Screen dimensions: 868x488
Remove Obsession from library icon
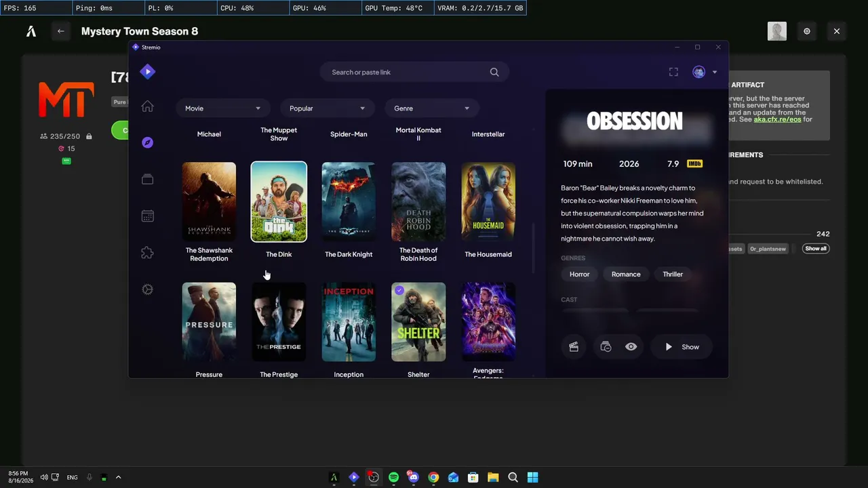pyautogui.click(x=606, y=347)
